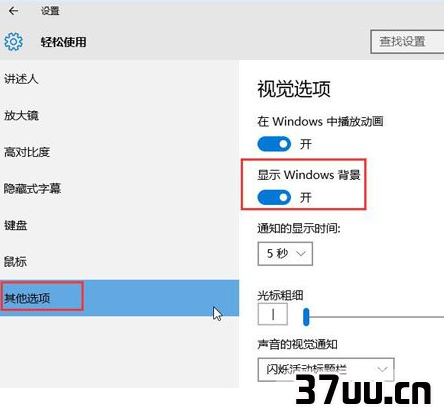Select 鼠标 in the sidebar

tap(15, 262)
